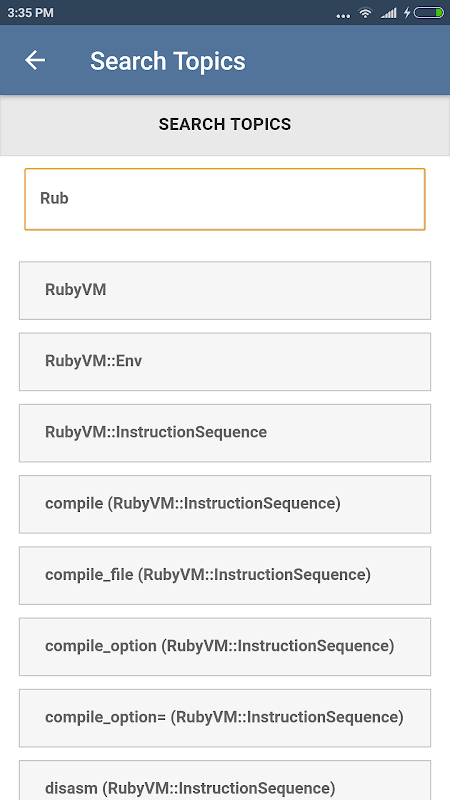Screen dimensions: 450x800
Task: Tap the battery indicator icon
Action: click(429, 13)
